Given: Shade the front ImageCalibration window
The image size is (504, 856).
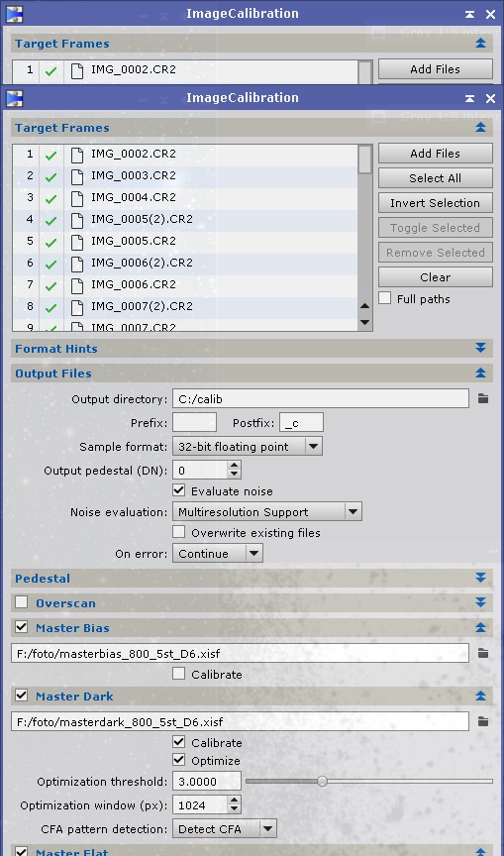Looking at the screenshot, I should click(x=469, y=98).
